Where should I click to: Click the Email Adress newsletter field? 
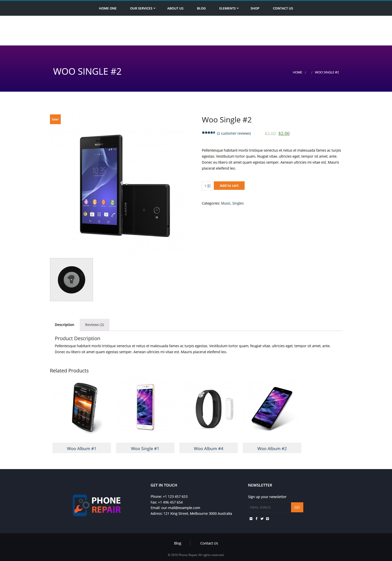pyautogui.click(x=269, y=507)
